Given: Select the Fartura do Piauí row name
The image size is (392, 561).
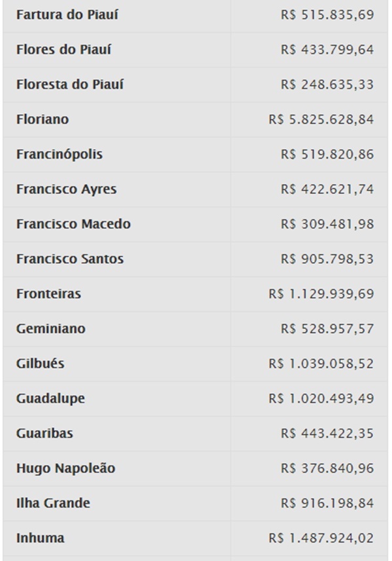Looking at the screenshot, I should pyautogui.click(x=67, y=15).
